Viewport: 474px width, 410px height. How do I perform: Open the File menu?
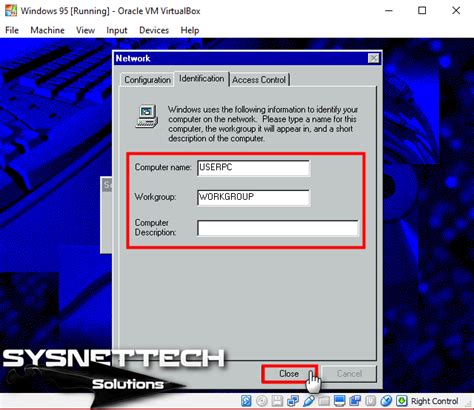pos(12,30)
